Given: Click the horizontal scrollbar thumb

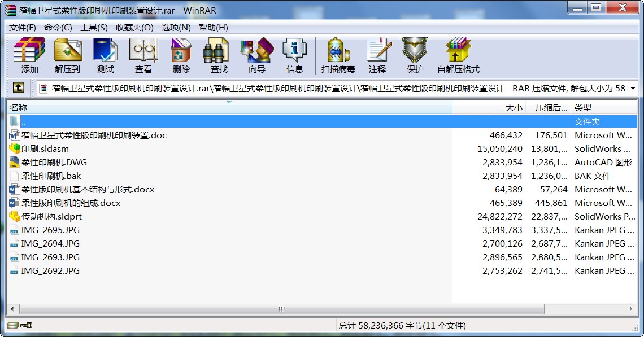Looking at the screenshot, I should [282, 309].
